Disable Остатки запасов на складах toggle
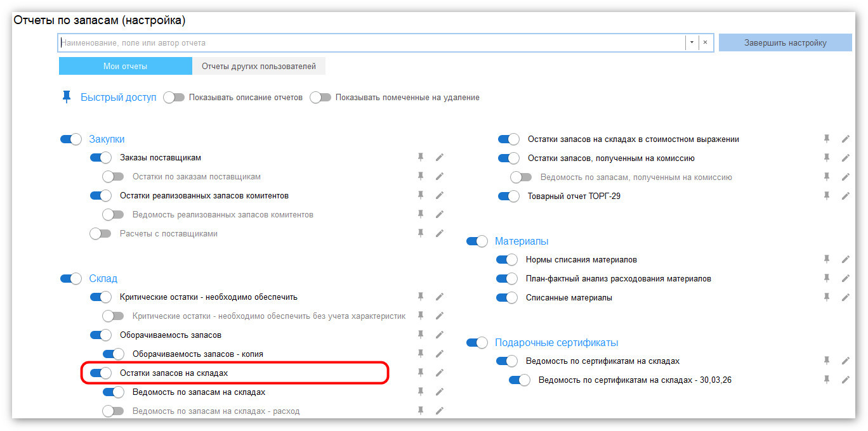 click(100, 373)
